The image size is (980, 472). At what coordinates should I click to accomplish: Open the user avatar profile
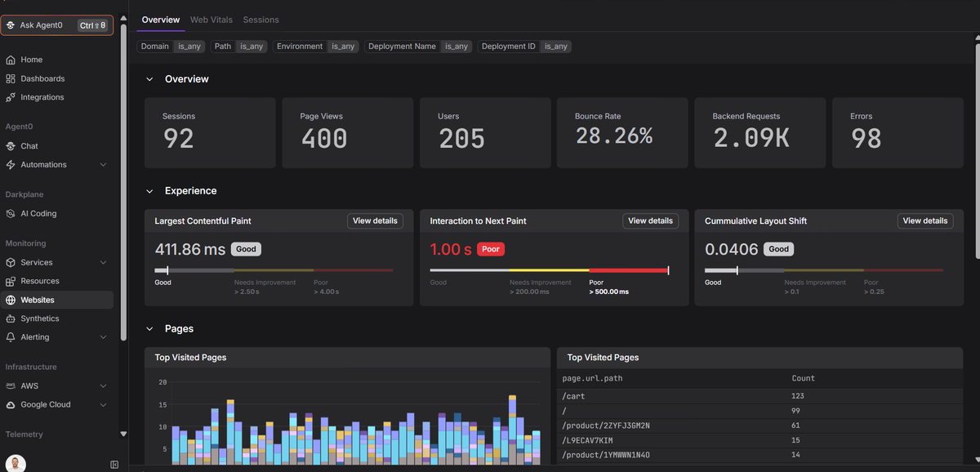click(x=16, y=464)
